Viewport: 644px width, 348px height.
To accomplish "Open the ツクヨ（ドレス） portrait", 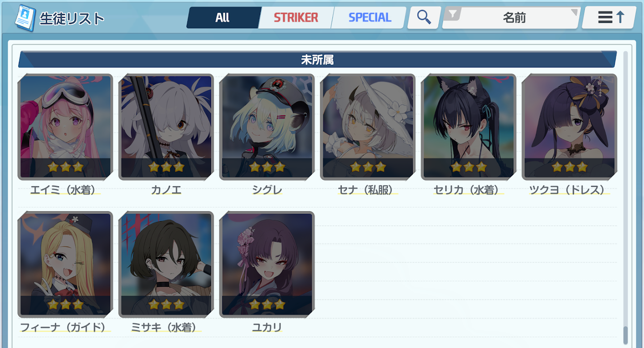I will [569, 127].
